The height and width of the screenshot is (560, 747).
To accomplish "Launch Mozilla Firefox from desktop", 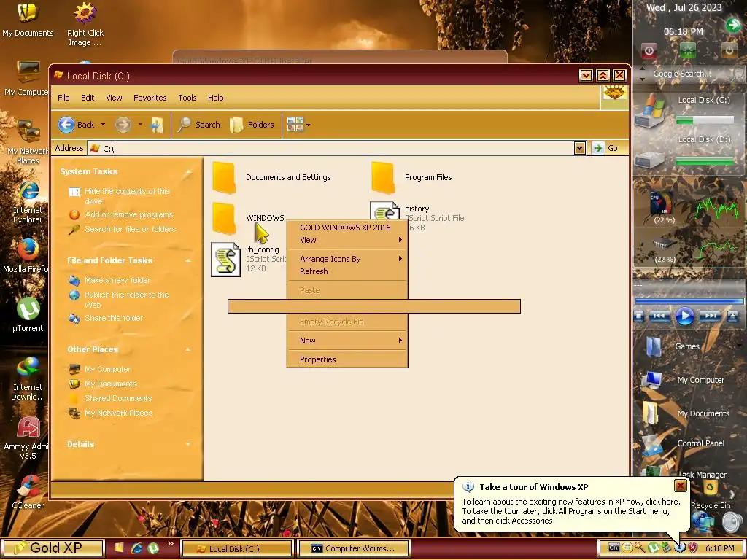I will [28, 250].
